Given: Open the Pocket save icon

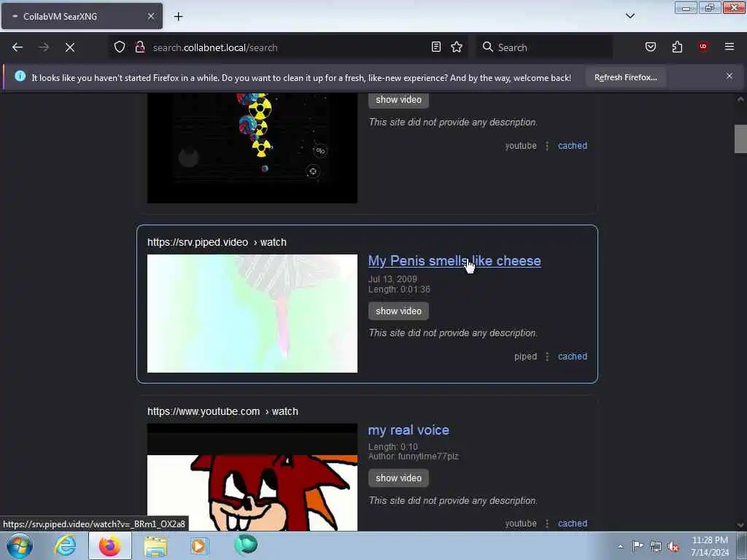Looking at the screenshot, I should (651, 47).
